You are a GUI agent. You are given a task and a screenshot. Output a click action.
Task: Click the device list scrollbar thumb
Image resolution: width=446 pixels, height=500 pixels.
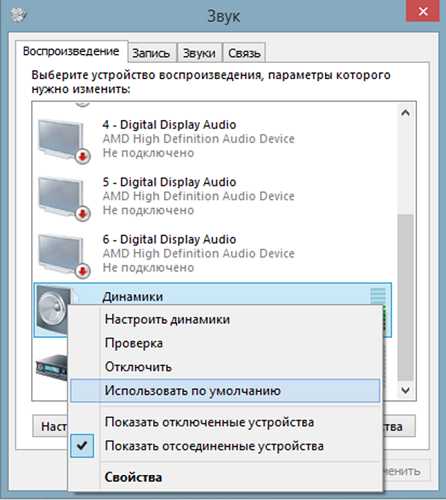(405, 297)
